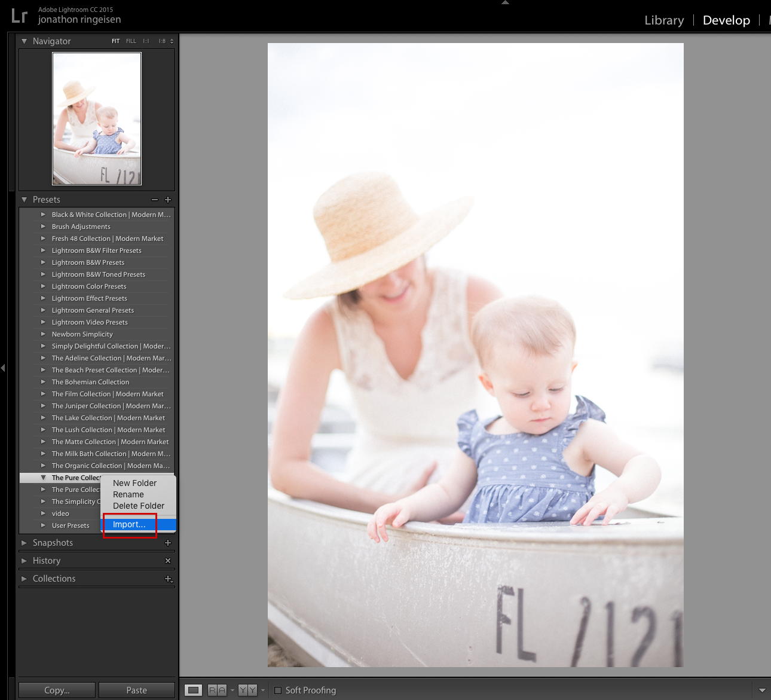Click the plus icon to create new preset
The image size is (771, 700).
[x=168, y=200]
